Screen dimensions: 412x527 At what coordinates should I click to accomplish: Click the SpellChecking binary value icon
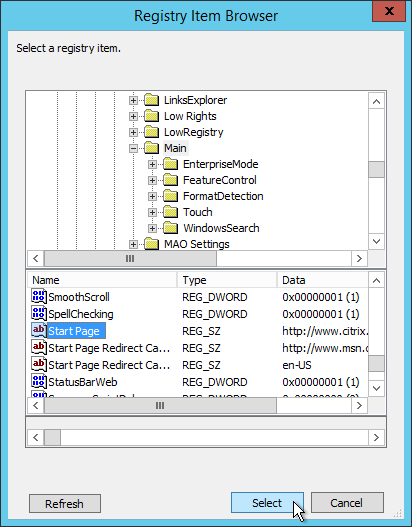pyautogui.click(x=39, y=314)
